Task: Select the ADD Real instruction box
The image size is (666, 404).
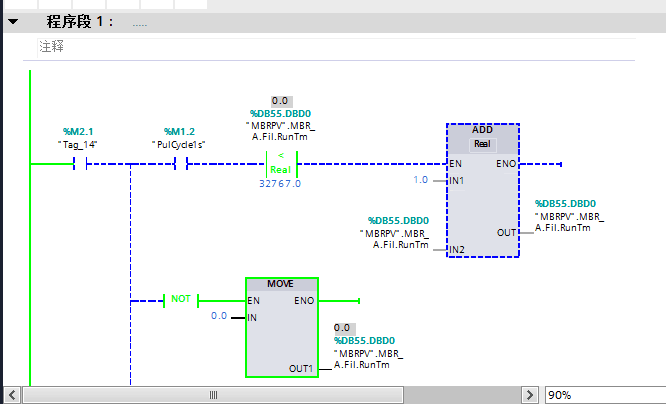Action: pyautogui.click(x=483, y=190)
